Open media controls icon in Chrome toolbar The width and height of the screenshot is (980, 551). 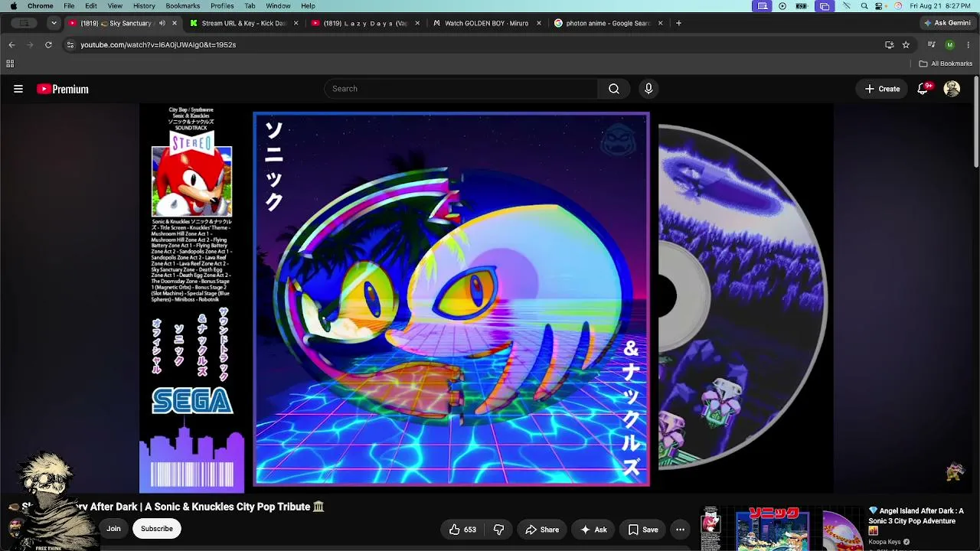point(932,44)
